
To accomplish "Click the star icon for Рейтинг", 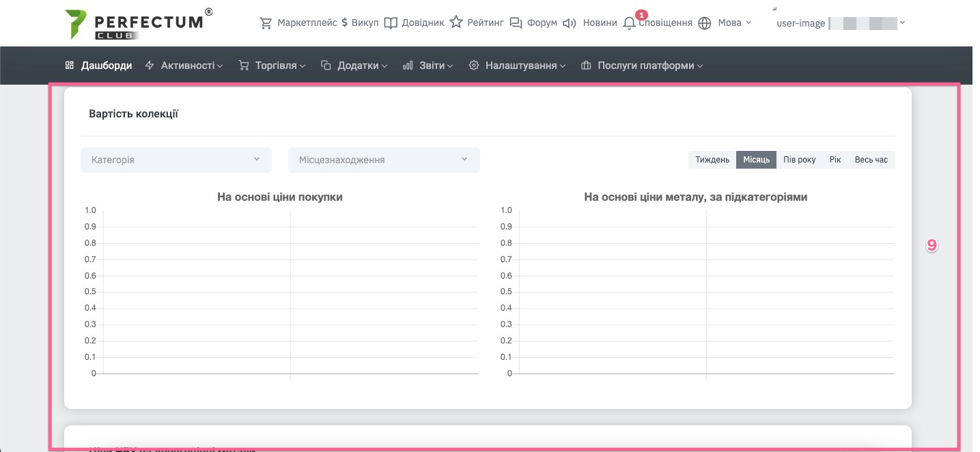I will pyautogui.click(x=456, y=23).
